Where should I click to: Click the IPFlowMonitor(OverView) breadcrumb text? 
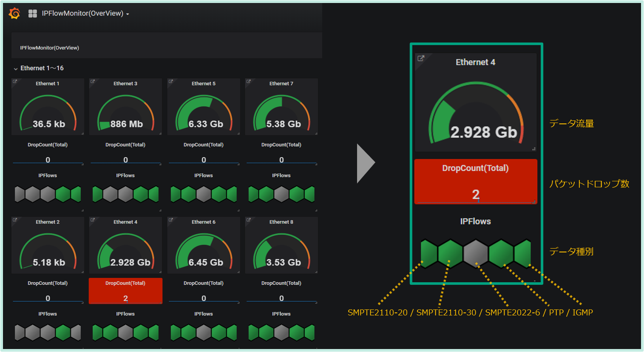49,48
